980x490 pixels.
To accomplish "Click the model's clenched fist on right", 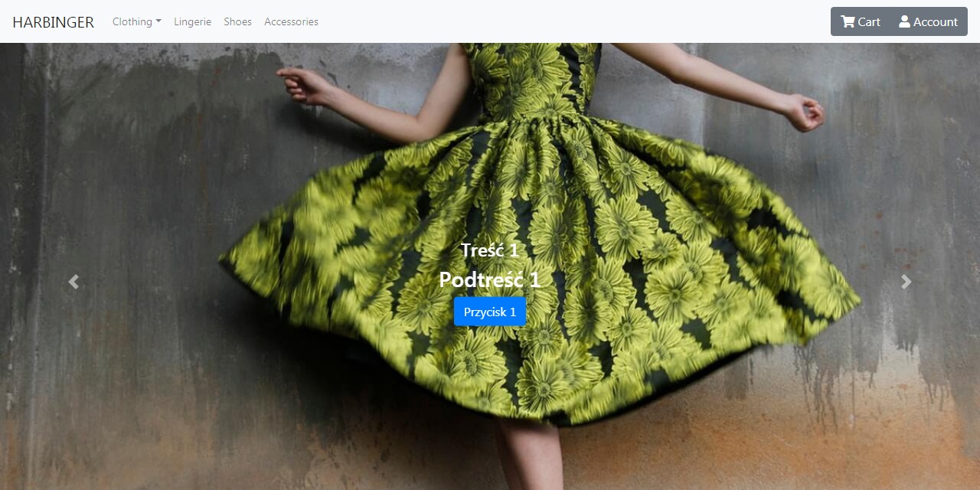I will point(804,113).
